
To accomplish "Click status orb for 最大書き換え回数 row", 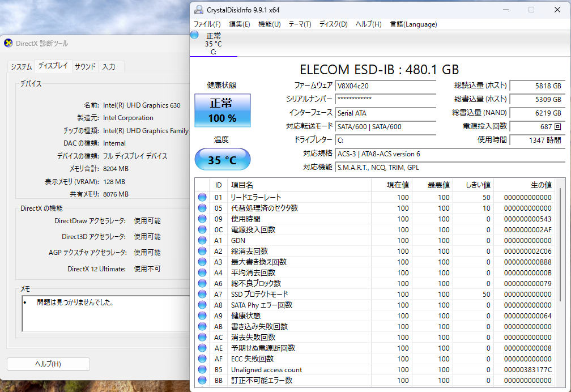I will pos(202,262).
